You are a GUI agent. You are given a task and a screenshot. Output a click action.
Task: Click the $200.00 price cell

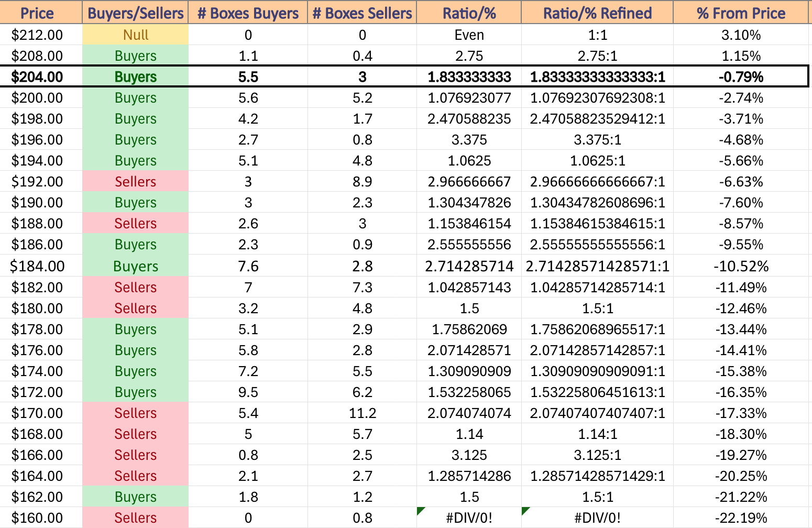pos(41,97)
